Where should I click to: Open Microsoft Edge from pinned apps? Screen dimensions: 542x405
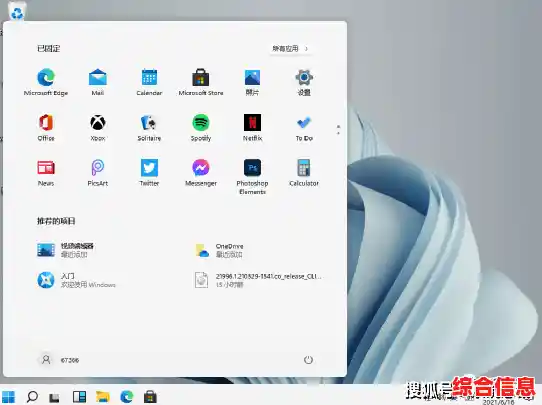tap(46, 82)
